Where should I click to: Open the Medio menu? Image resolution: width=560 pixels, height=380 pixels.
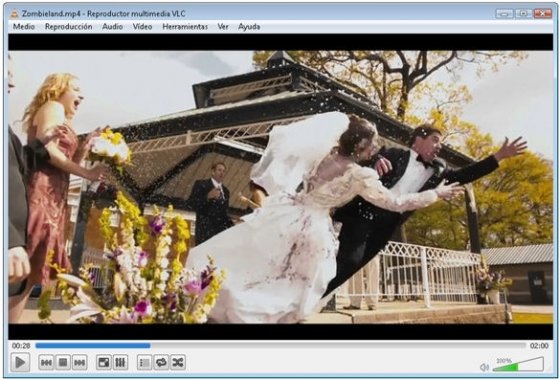(24, 27)
